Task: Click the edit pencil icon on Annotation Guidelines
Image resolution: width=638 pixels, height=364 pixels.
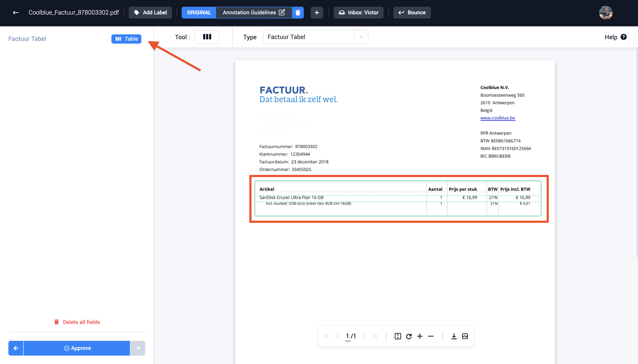Action: tap(282, 12)
